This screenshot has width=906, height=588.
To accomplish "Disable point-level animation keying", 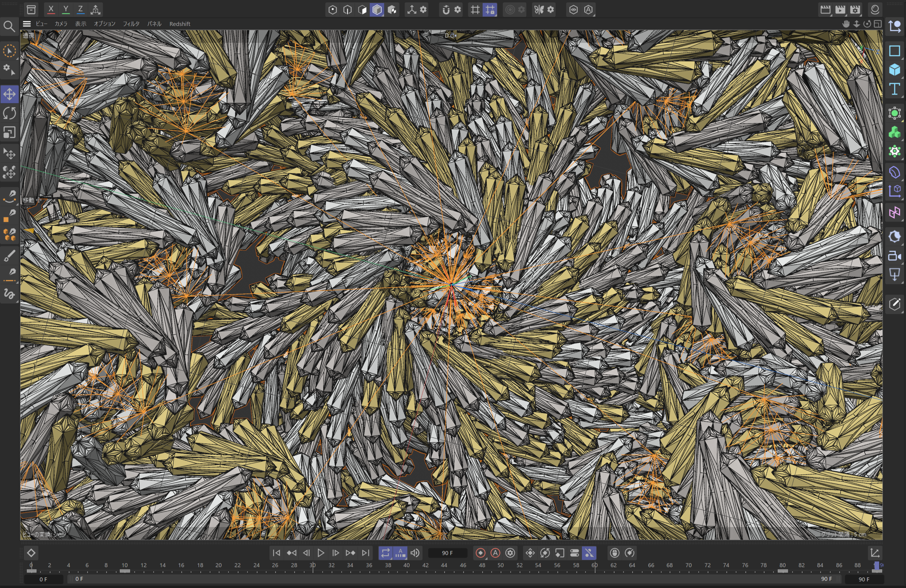I will 589,553.
